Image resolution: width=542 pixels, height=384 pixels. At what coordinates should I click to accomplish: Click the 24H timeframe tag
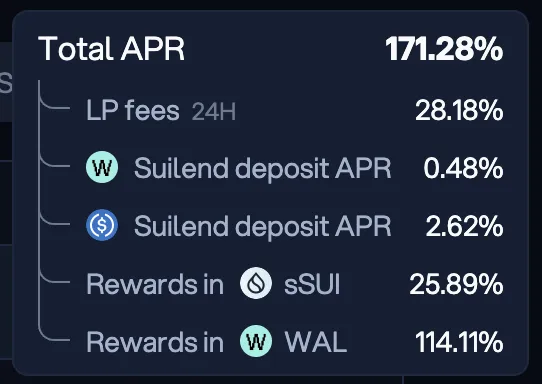[x=214, y=112]
